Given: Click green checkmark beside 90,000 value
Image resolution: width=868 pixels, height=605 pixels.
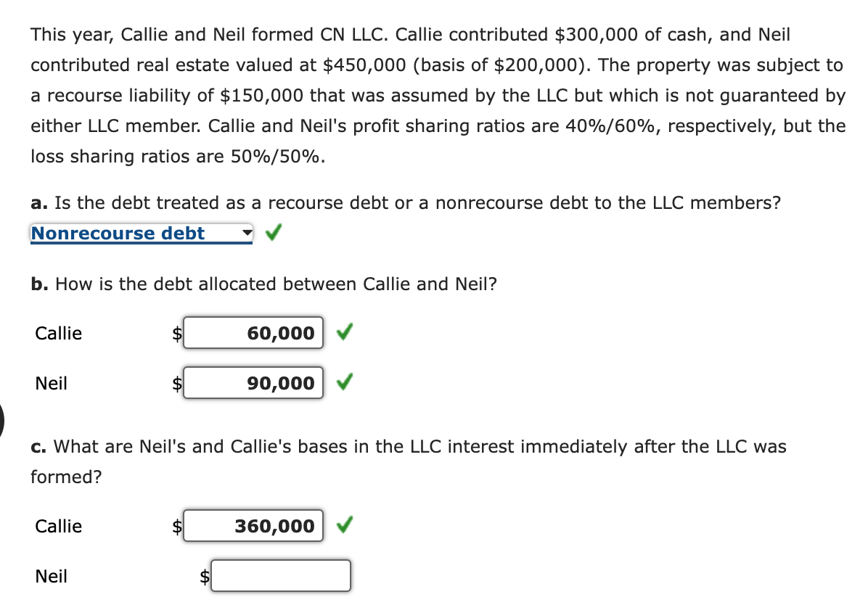Looking at the screenshot, I should [345, 382].
